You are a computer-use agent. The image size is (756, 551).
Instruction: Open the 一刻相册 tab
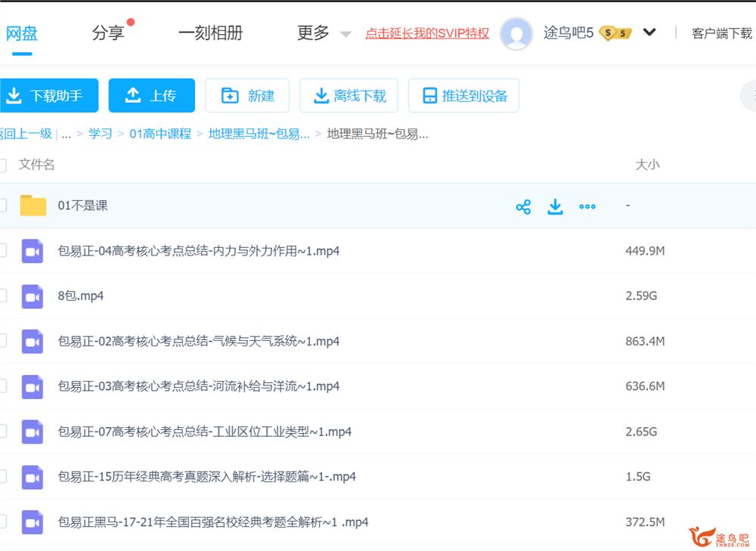click(x=210, y=33)
